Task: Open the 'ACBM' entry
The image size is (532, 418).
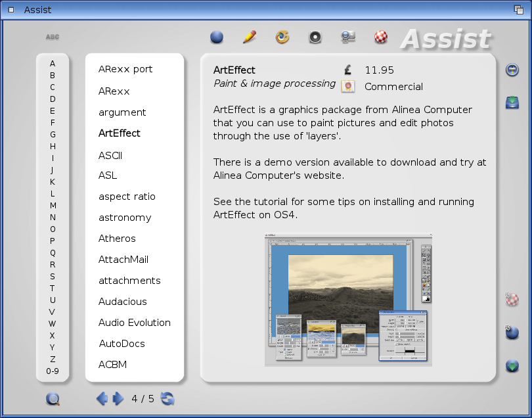Action: click(x=113, y=365)
